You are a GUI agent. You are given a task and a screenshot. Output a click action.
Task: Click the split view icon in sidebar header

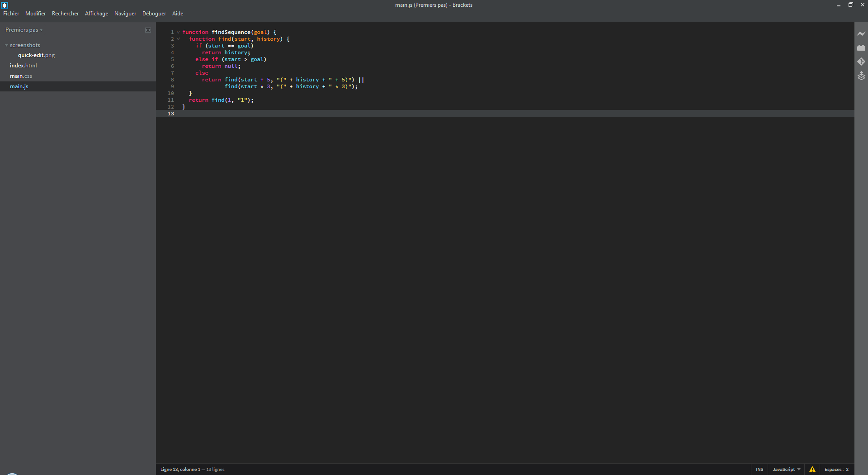tap(148, 30)
